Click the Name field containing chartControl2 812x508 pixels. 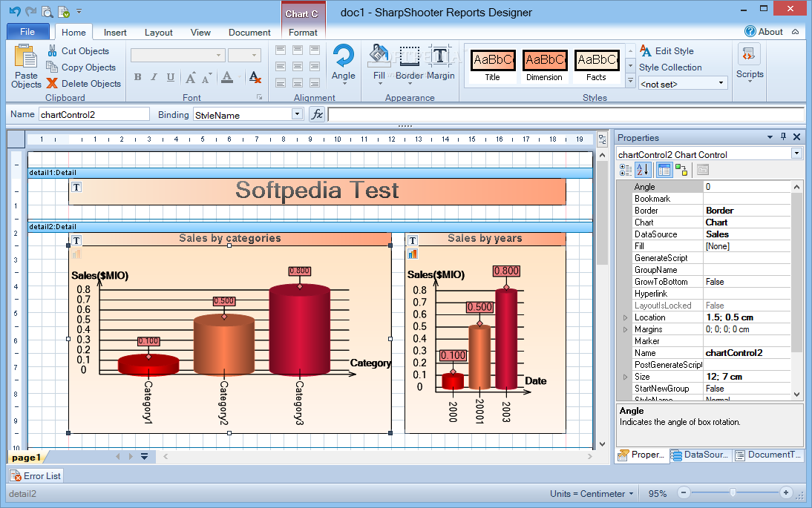click(x=94, y=114)
